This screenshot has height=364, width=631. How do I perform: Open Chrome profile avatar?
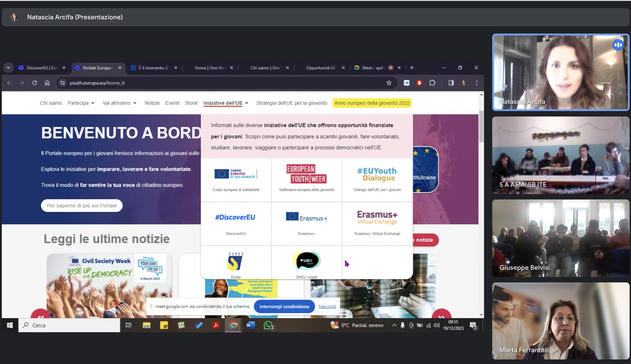(464, 83)
